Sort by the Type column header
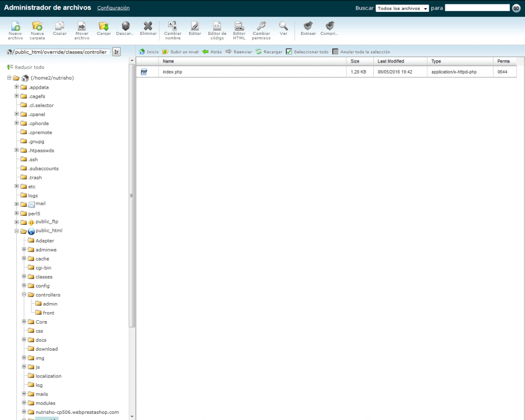This screenshot has height=420, width=525. point(460,61)
